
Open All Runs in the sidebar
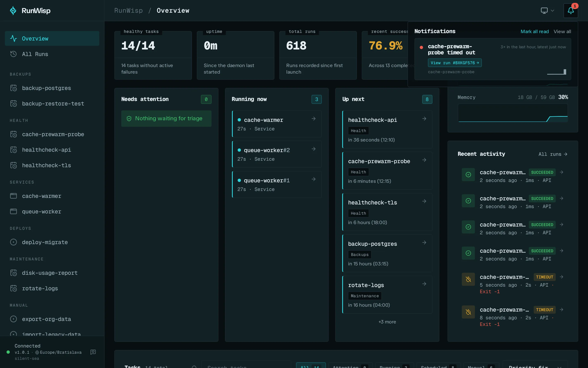(52, 54)
